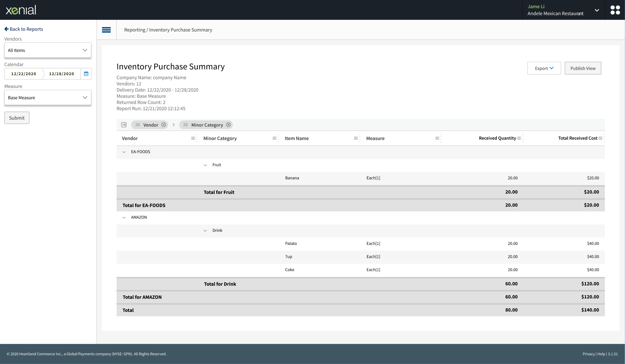Click the end date field showing 12/28/2020
Screen dimensions: 625x364
(x=61, y=74)
